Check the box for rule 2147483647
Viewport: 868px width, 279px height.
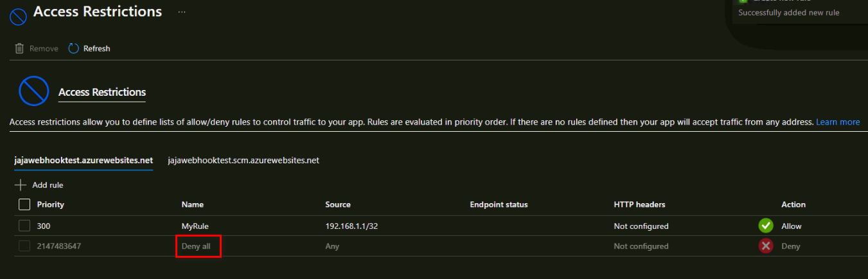click(x=24, y=246)
